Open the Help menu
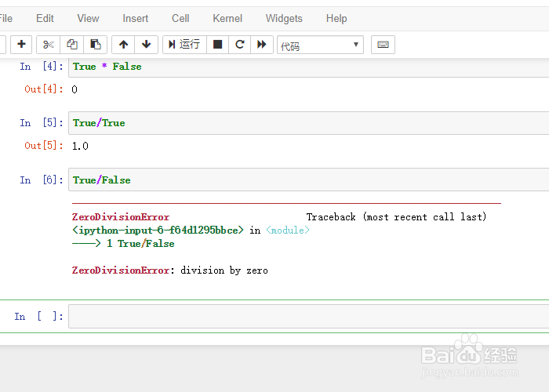549x392 pixels. click(336, 18)
